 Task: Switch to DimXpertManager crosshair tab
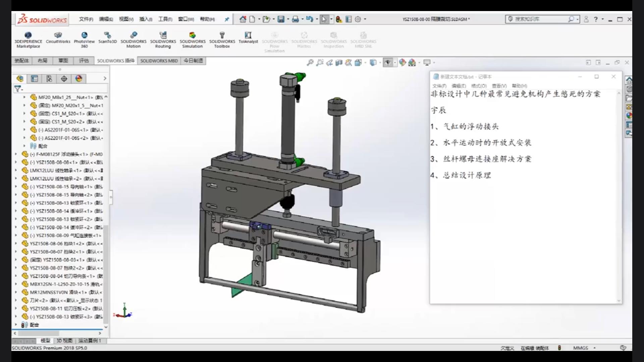(64, 78)
